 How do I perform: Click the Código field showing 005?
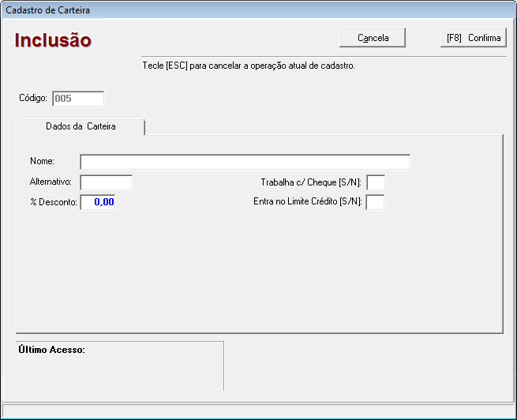tap(78, 99)
